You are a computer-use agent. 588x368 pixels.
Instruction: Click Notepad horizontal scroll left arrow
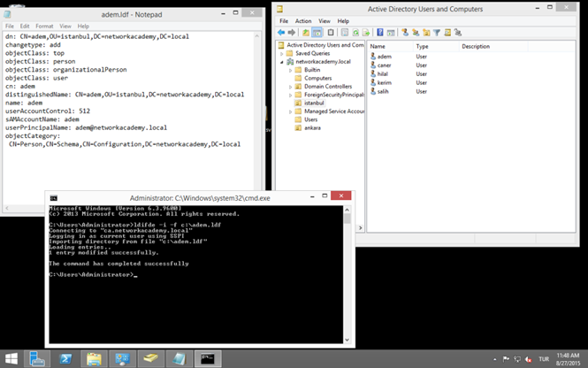[x=7, y=208]
